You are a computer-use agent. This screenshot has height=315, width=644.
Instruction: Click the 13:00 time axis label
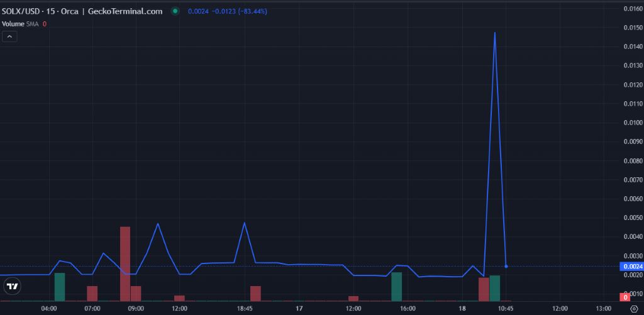pyautogui.click(x=603, y=309)
